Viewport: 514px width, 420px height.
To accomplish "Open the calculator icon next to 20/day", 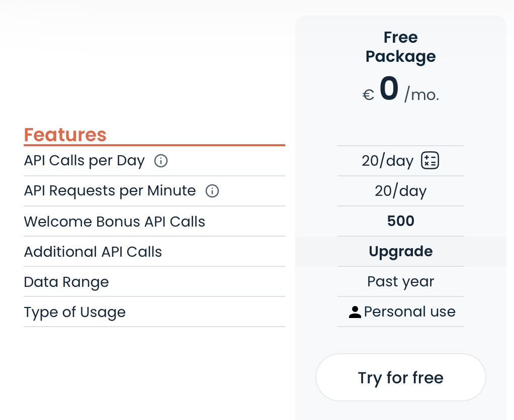I will (430, 161).
